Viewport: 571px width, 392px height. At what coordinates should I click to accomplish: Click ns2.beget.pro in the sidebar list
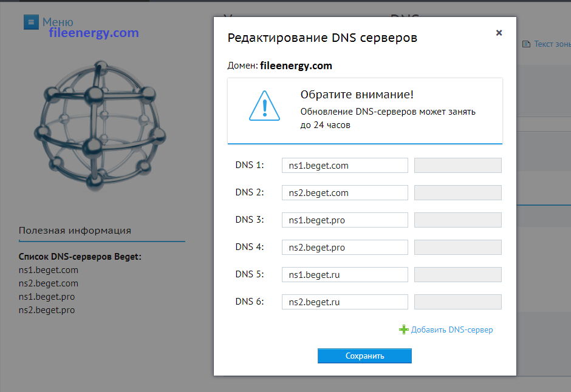[x=47, y=310]
